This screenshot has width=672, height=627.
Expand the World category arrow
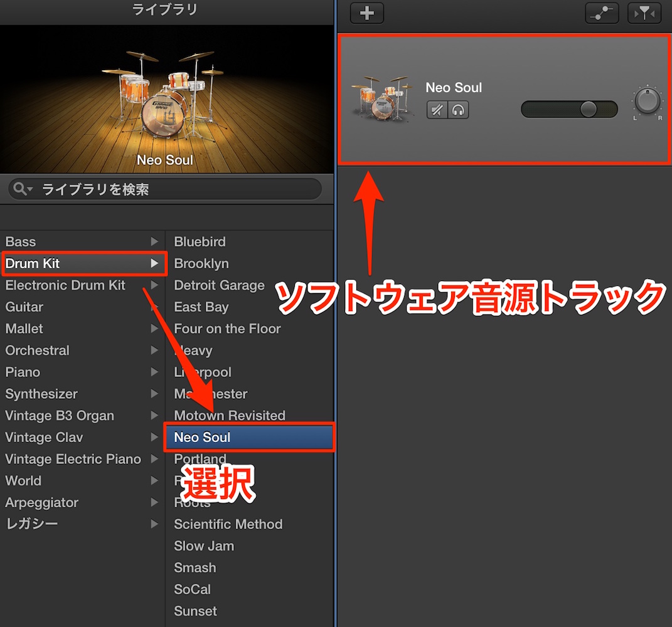(x=154, y=480)
